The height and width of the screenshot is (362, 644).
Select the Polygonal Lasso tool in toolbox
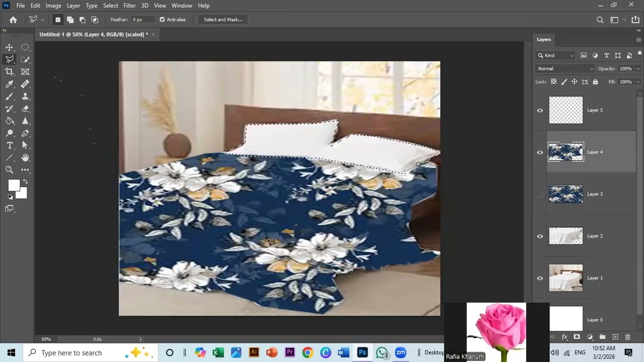(x=10, y=59)
